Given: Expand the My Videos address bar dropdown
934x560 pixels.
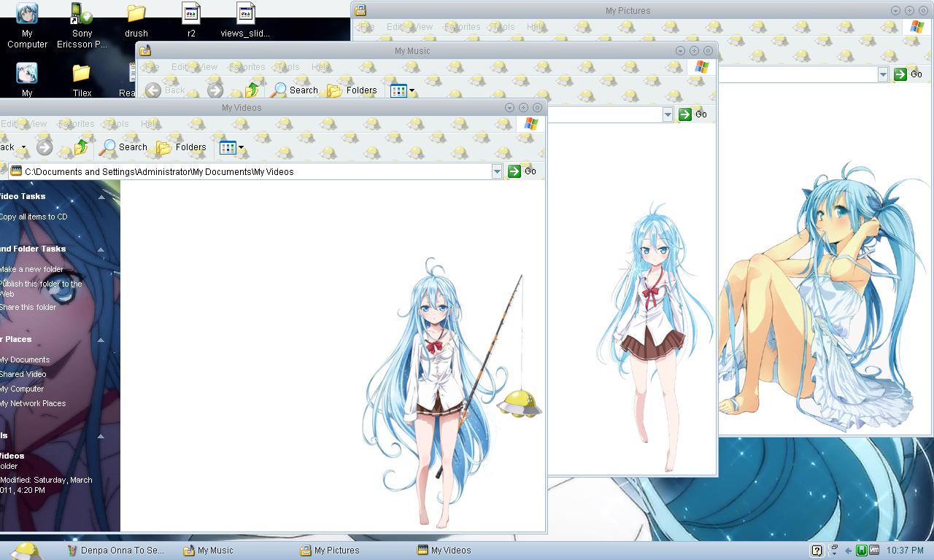Looking at the screenshot, I should (x=497, y=171).
